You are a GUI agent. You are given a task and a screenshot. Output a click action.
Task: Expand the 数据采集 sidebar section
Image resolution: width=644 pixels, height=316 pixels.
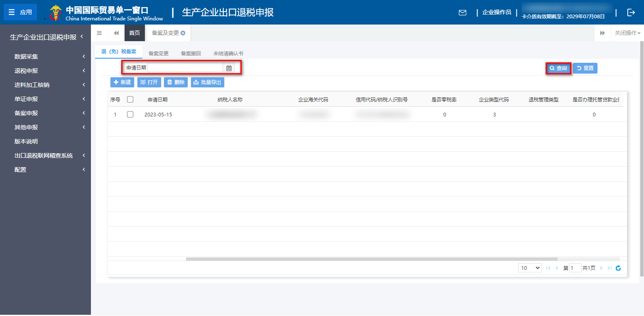(26, 56)
